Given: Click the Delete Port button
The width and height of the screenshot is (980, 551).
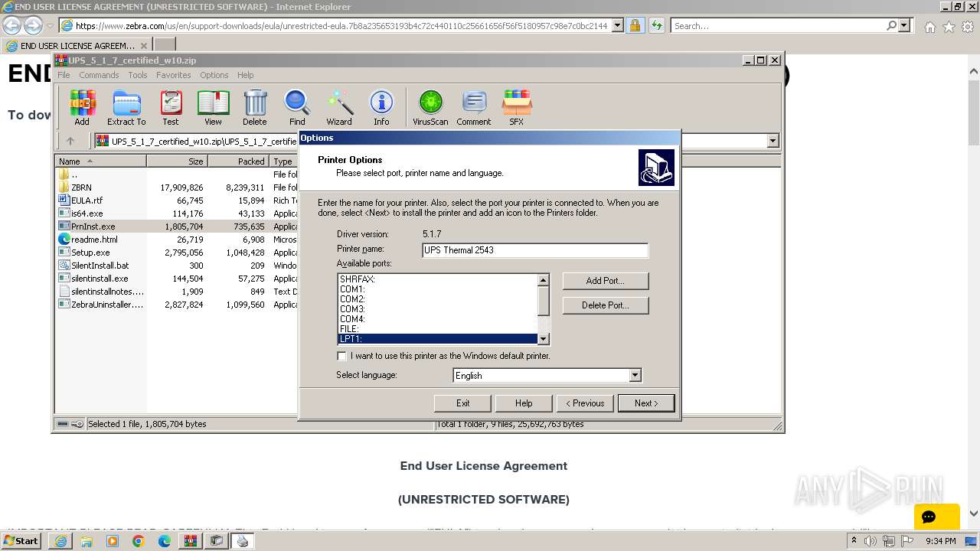Looking at the screenshot, I should (x=606, y=305).
